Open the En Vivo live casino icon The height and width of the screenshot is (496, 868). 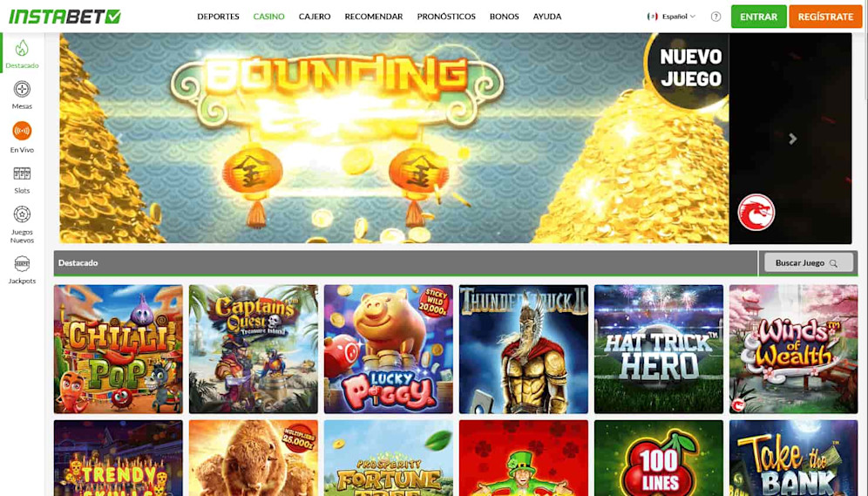[x=22, y=132]
